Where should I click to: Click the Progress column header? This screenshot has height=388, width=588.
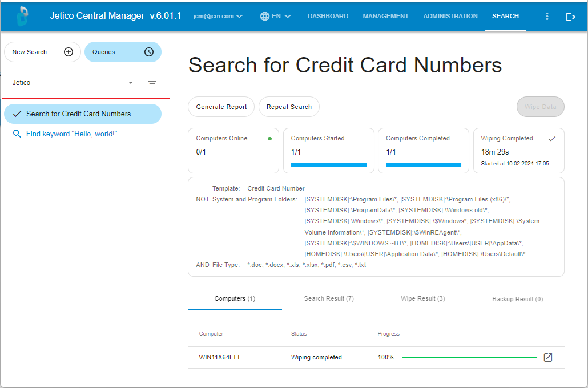click(389, 334)
